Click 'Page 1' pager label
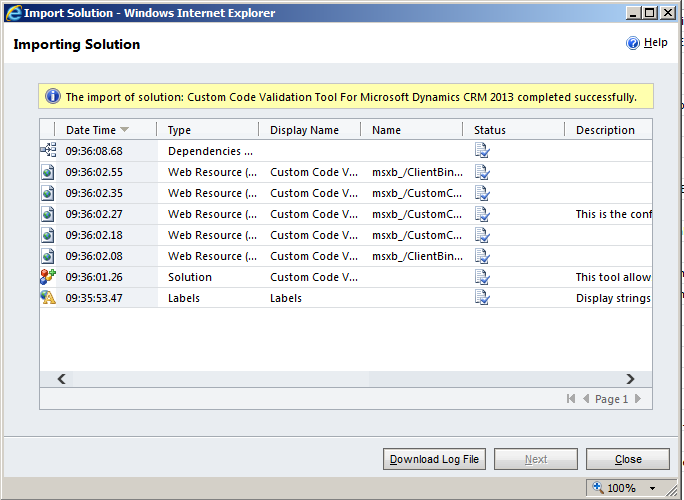Image resolution: width=684 pixels, height=500 pixels. coord(612,399)
